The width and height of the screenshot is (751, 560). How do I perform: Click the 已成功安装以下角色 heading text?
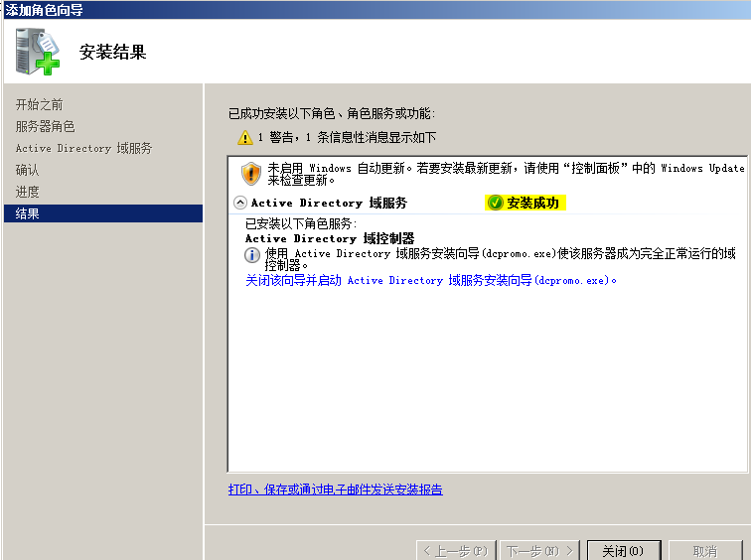[x=332, y=113]
